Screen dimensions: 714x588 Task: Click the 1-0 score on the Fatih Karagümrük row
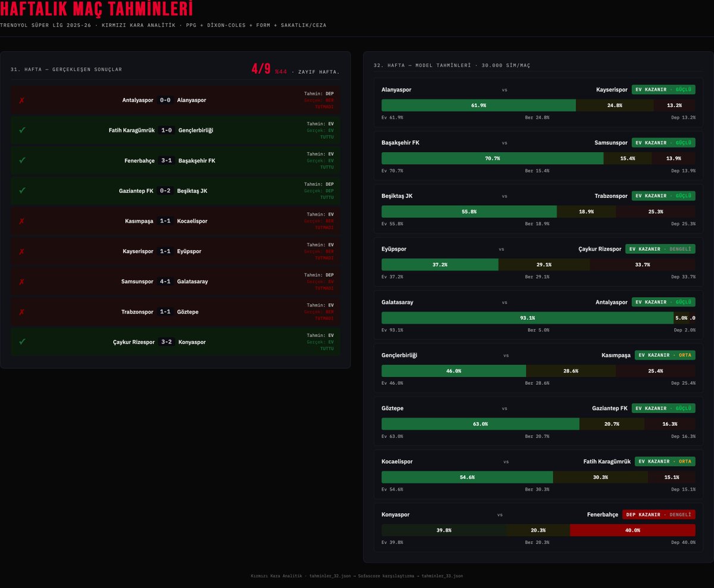tap(167, 130)
